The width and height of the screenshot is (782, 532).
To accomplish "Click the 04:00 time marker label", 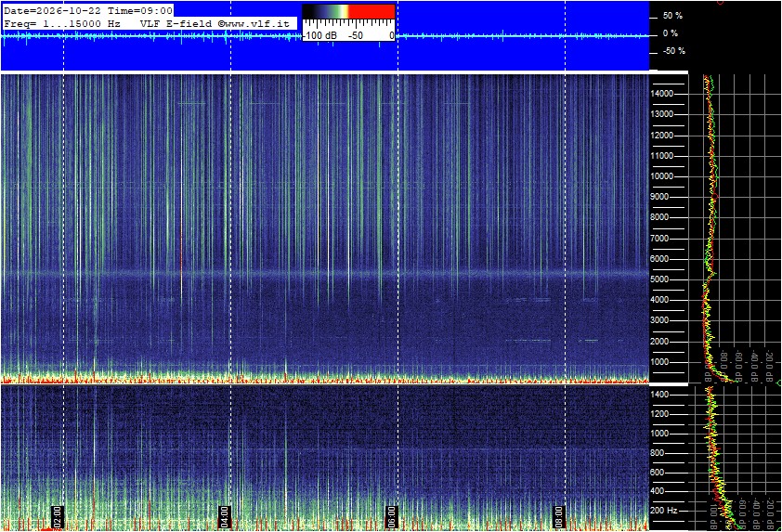I will (x=225, y=517).
